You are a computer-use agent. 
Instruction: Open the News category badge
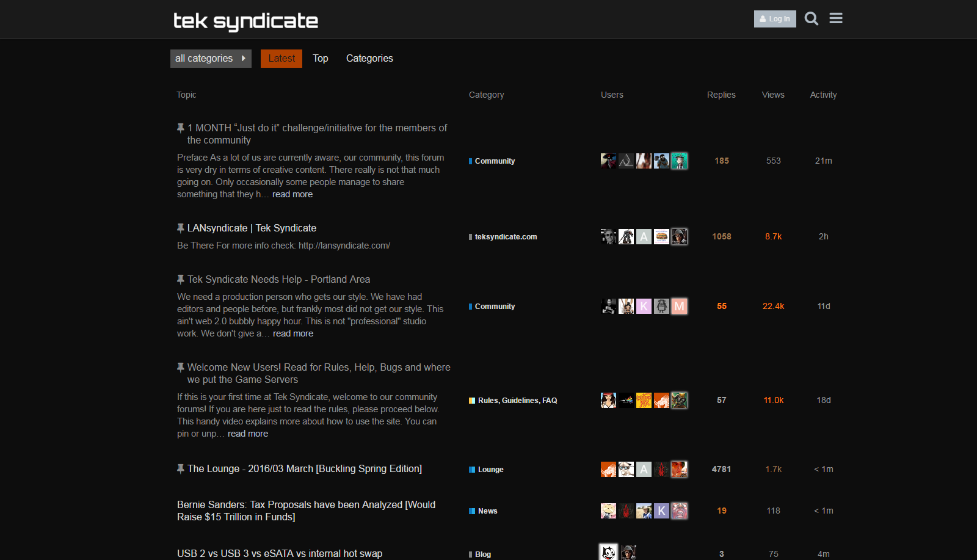(x=483, y=511)
